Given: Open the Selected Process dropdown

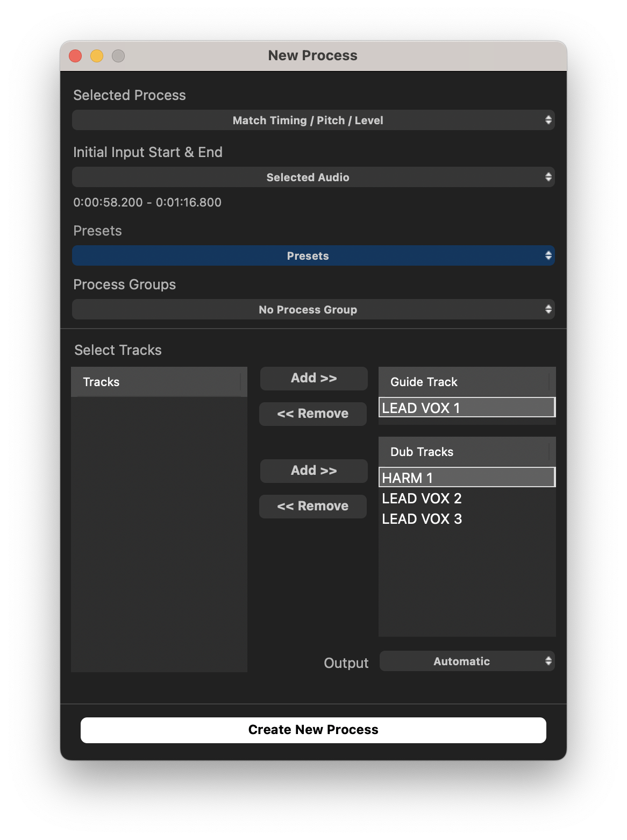Looking at the screenshot, I should 313,120.
